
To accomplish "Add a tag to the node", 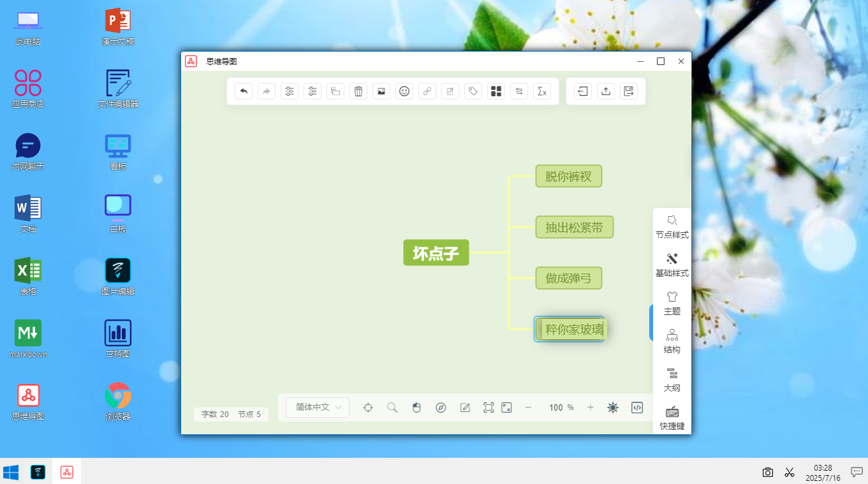I will coord(473,91).
